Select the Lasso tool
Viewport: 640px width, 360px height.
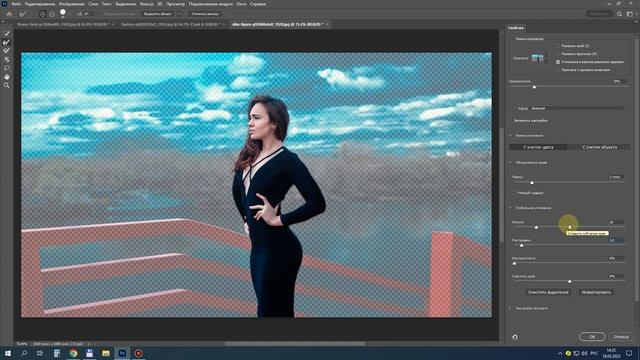(7, 68)
